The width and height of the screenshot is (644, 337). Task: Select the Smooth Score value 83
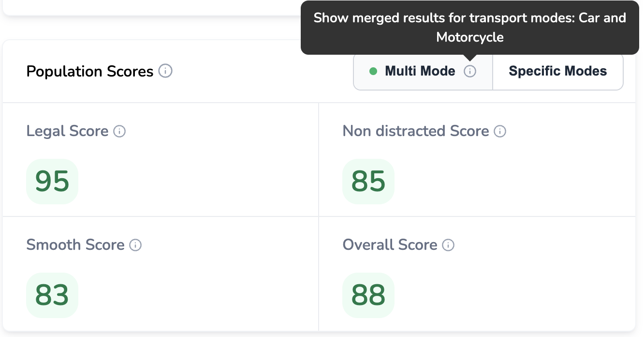pos(52,295)
